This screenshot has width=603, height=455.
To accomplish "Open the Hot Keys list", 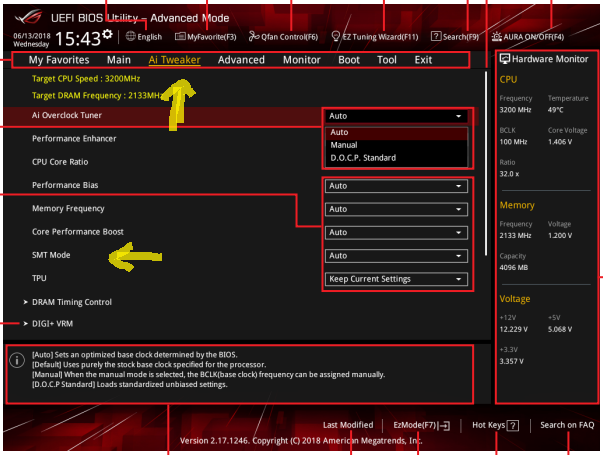I will click(495, 425).
